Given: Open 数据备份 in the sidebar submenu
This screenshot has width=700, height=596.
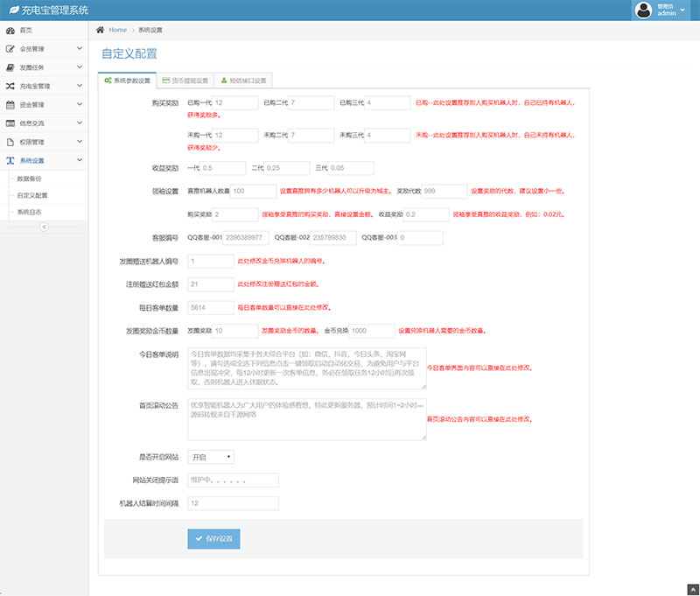Looking at the screenshot, I should click(30, 178).
